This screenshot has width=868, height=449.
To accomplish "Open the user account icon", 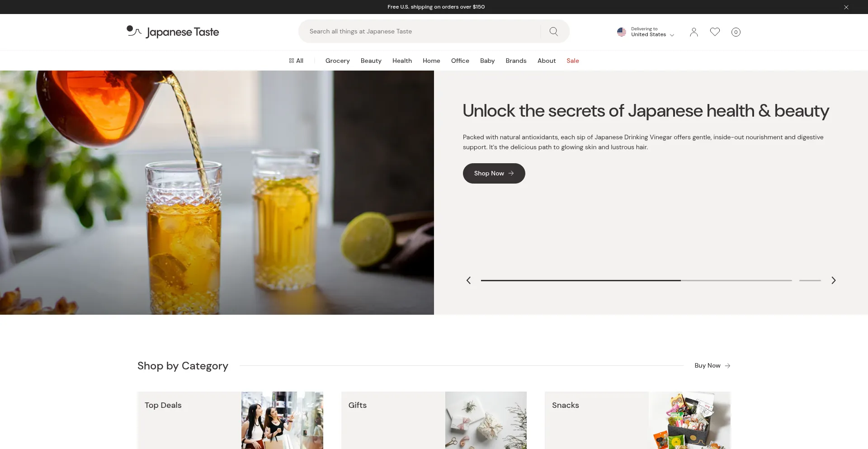I will 693,32.
